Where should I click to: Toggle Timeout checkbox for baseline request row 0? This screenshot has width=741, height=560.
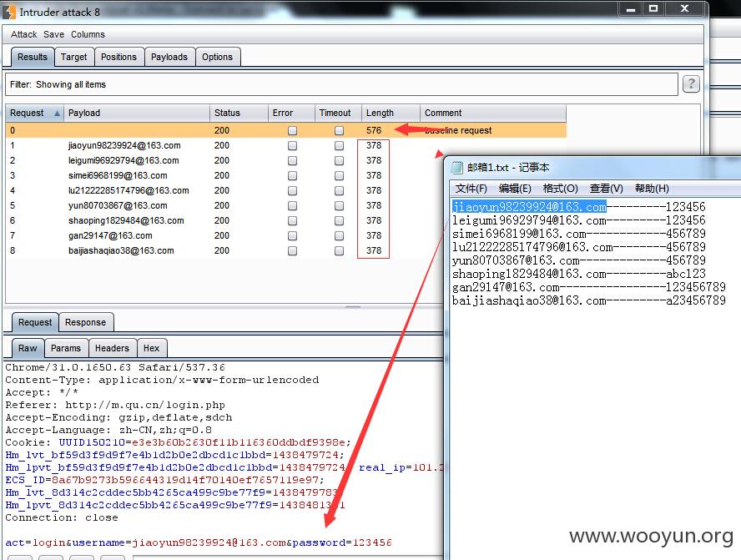[x=339, y=130]
